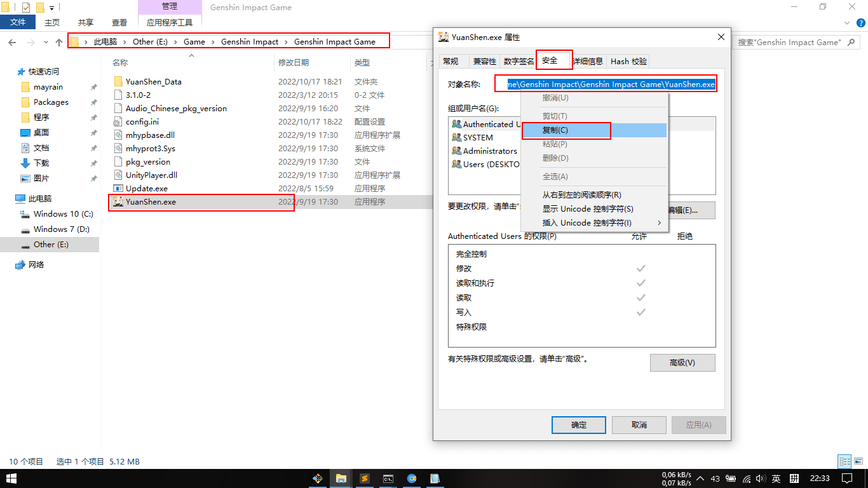The height and width of the screenshot is (488, 868).
Task: Open Sublime Text on the taskbar
Action: click(365, 478)
